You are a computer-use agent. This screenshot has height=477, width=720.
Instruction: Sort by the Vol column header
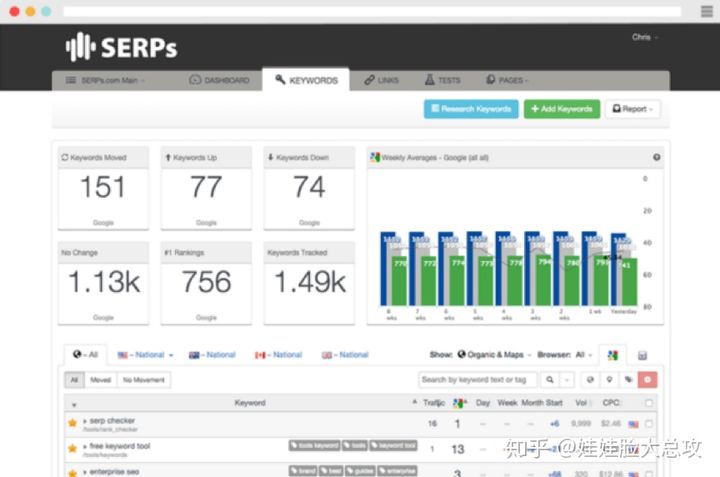click(x=581, y=403)
